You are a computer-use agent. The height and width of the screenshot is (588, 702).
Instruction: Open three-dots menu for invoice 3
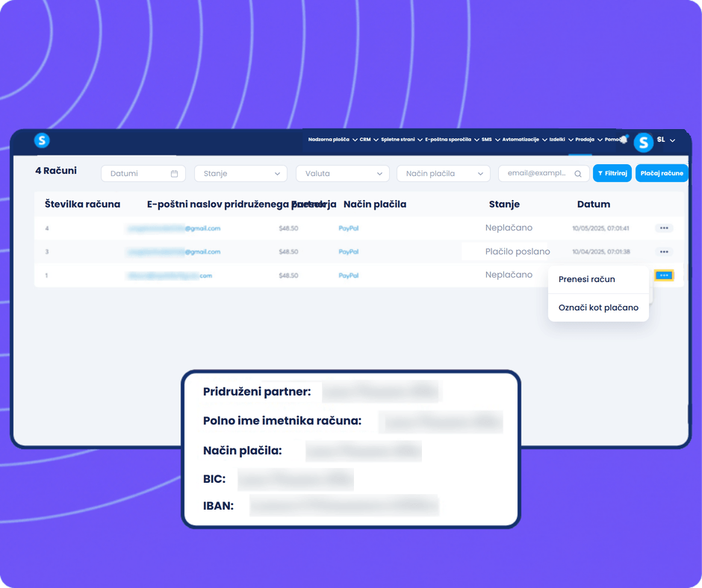(x=664, y=251)
